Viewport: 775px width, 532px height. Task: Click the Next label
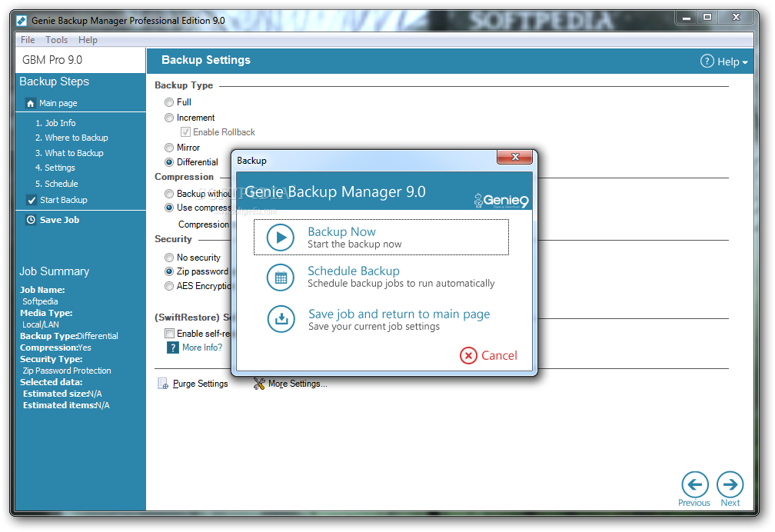730,503
